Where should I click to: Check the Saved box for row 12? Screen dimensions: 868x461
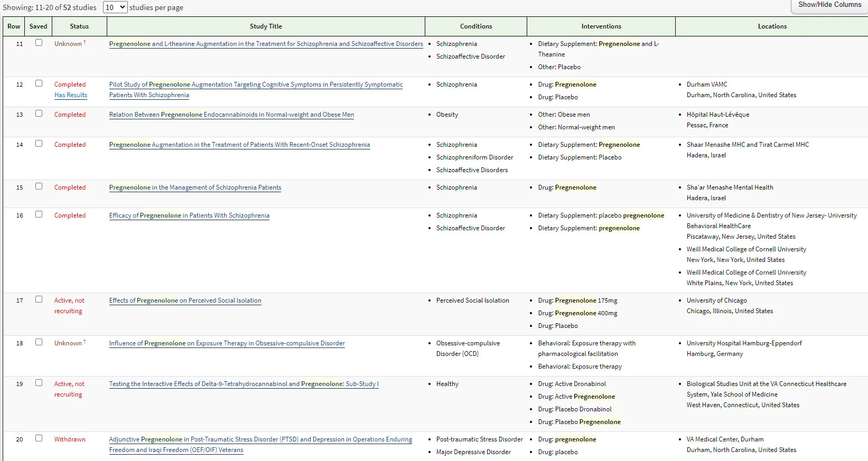tap(39, 83)
